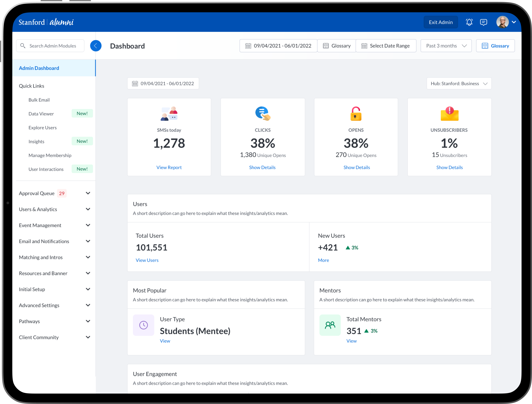The width and height of the screenshot is (532, 404).
Task: Click the Select Date Range button
Action: click(x=386, y=46)
